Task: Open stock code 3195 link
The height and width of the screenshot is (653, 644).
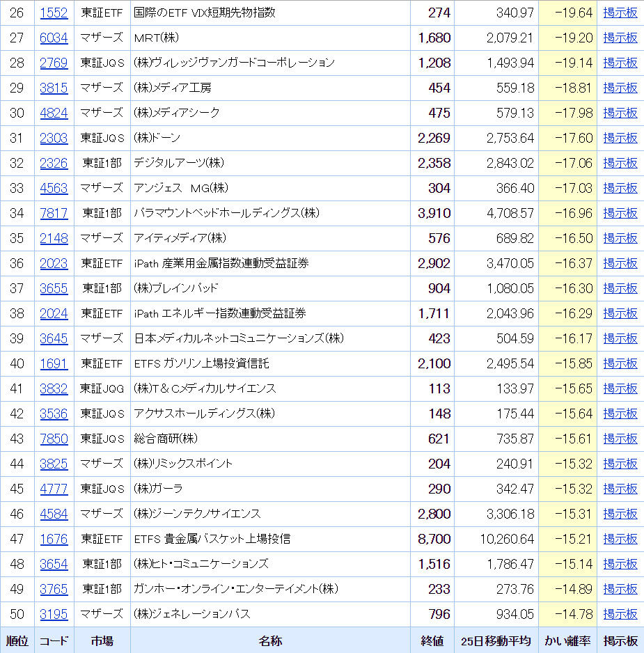Action: pyautogui.click(x=54, y=614)
